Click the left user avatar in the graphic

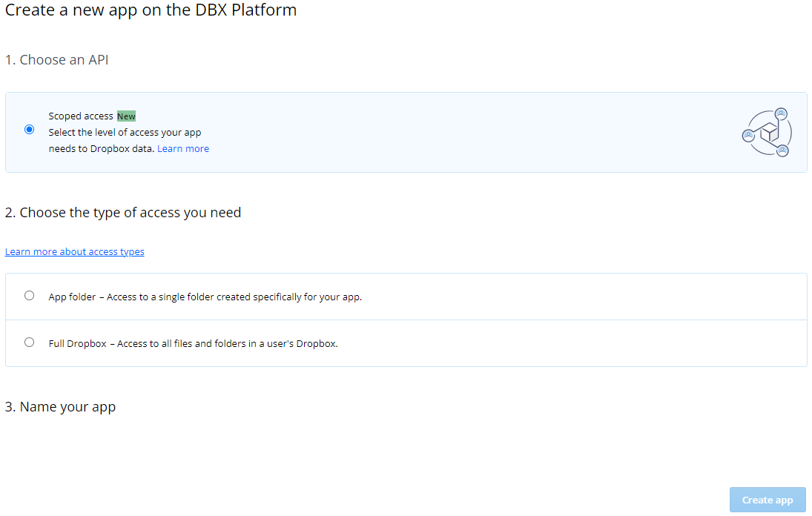point(748,135)
